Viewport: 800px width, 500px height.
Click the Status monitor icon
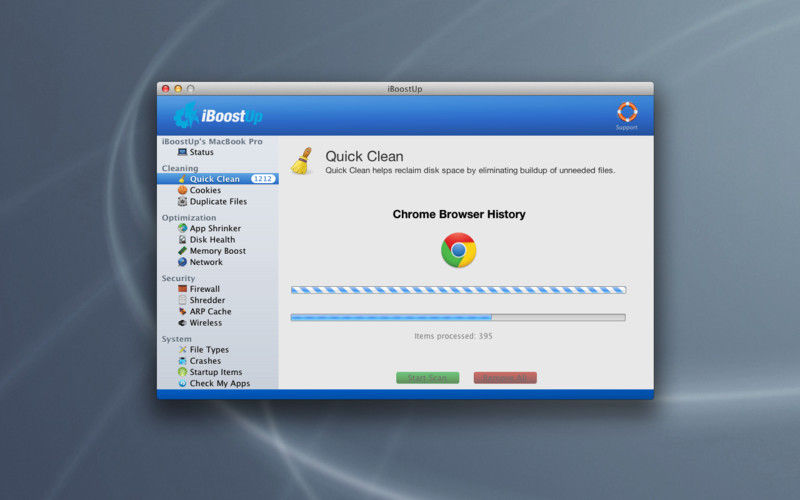pyautogui.click(x=182, y=152)
